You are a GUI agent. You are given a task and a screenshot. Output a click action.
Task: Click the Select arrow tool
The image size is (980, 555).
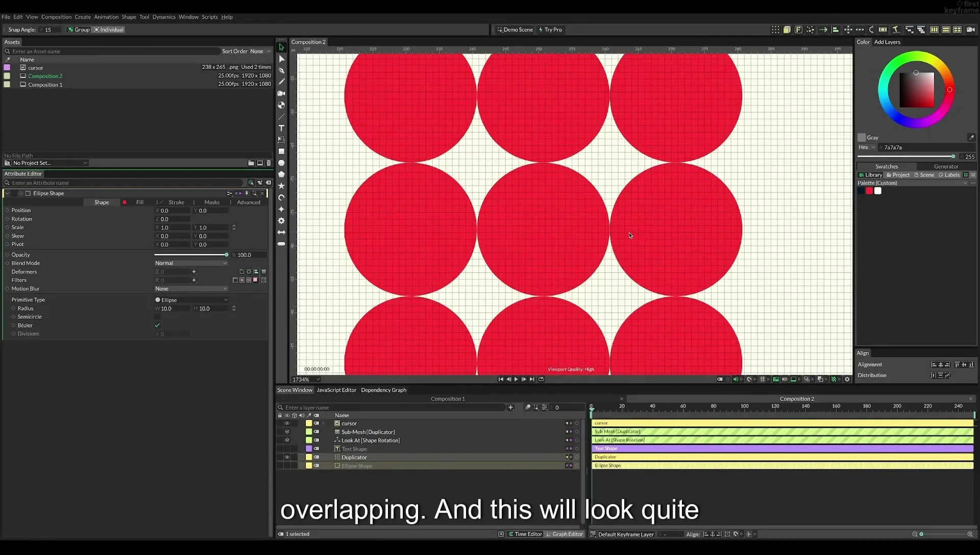tap(281, 47)
